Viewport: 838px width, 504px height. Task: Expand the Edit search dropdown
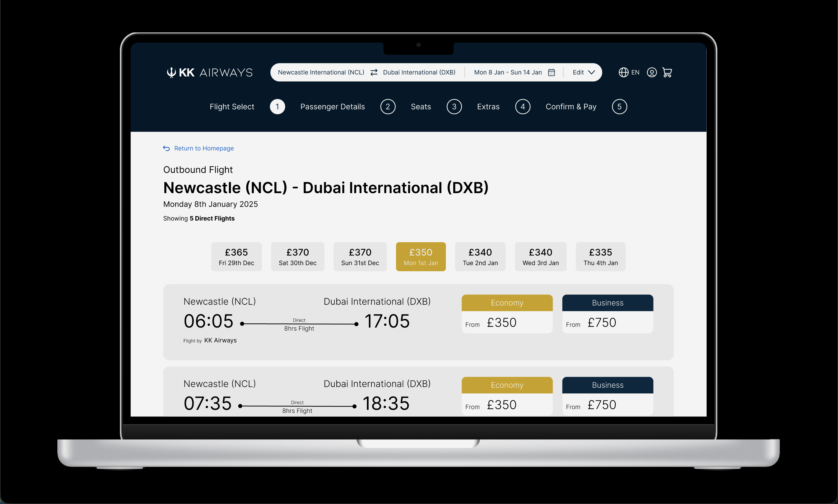[583, 72]
